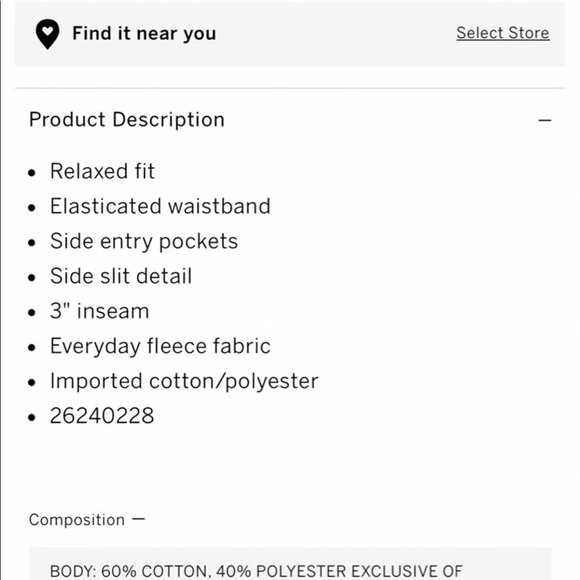Viewport: 580px width, 580px height.
Task: Open the Select Store link
Action: (503, 33)
